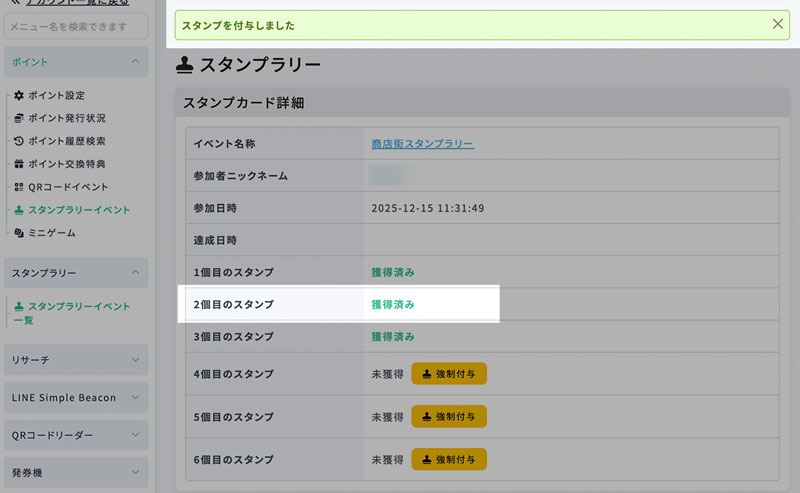The height and width of the screenshot is (493, 800).
Task: Click the stamp icon beside スタンプラリーイベント
Action: 19,210
